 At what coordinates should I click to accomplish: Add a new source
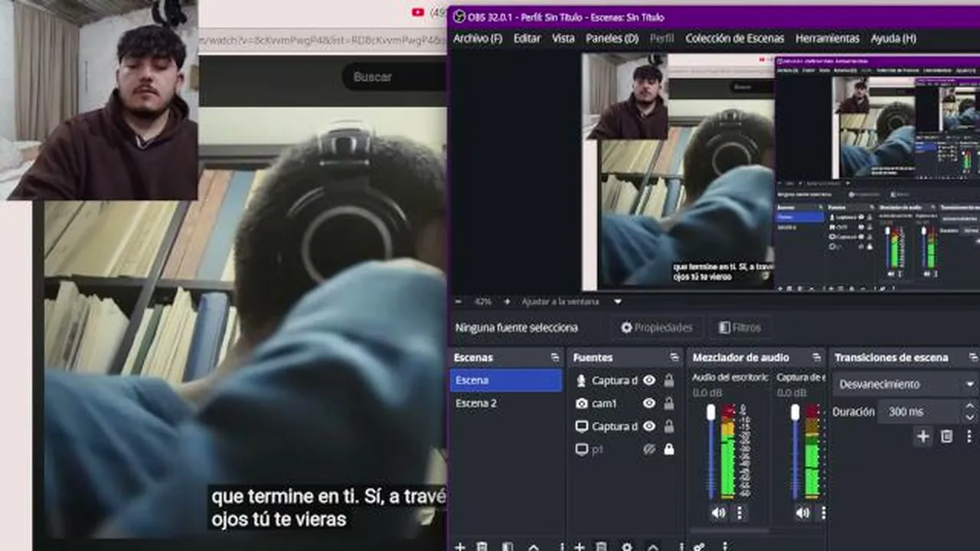coord(580,546)
